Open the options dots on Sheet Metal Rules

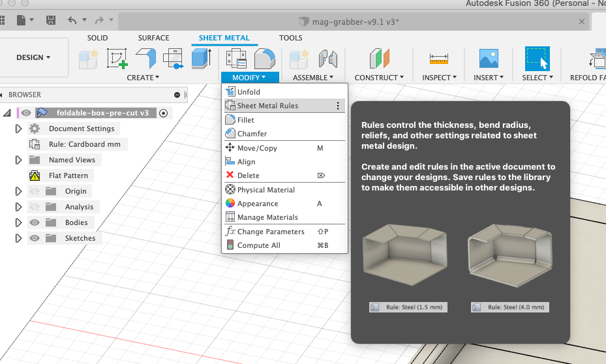(x=338, y=106)
